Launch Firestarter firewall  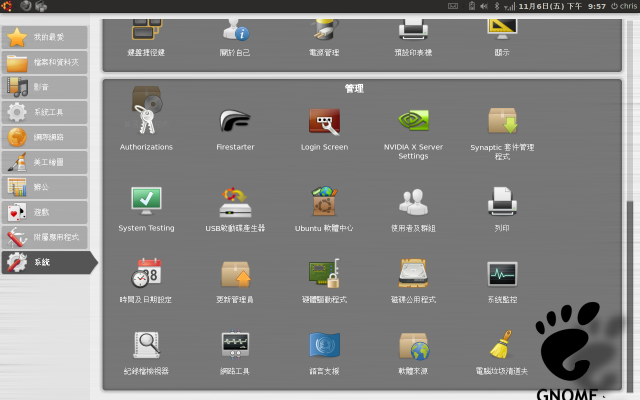pos(235,120)
